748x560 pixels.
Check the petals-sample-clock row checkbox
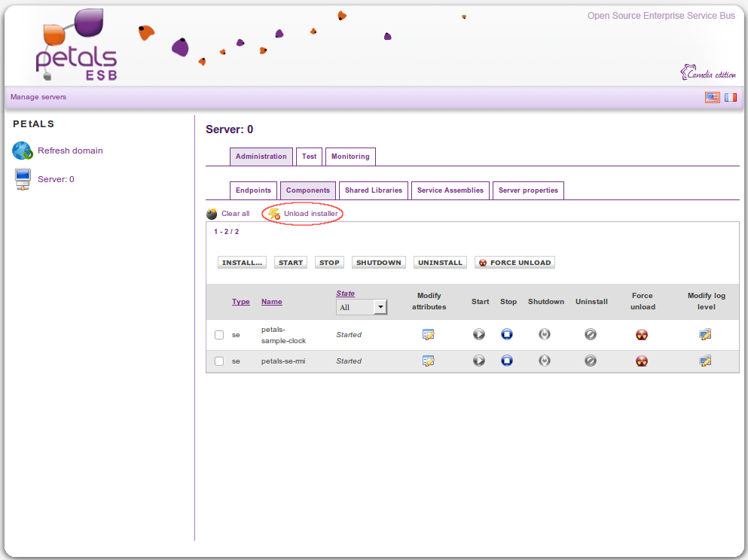tap(219, 335)
